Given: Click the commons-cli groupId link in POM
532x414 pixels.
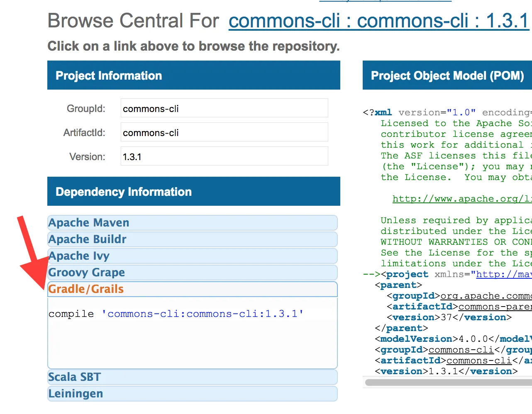Looking at the screenshot, I should click(x=461, y=350).
